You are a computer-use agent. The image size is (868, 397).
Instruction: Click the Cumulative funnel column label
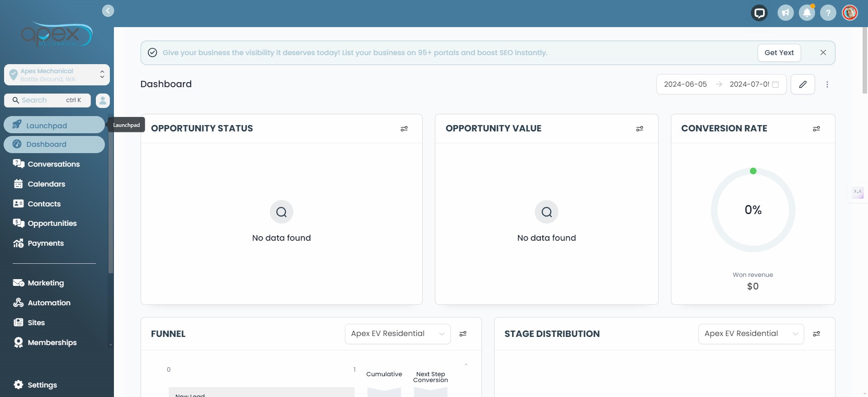pos(384,374)
